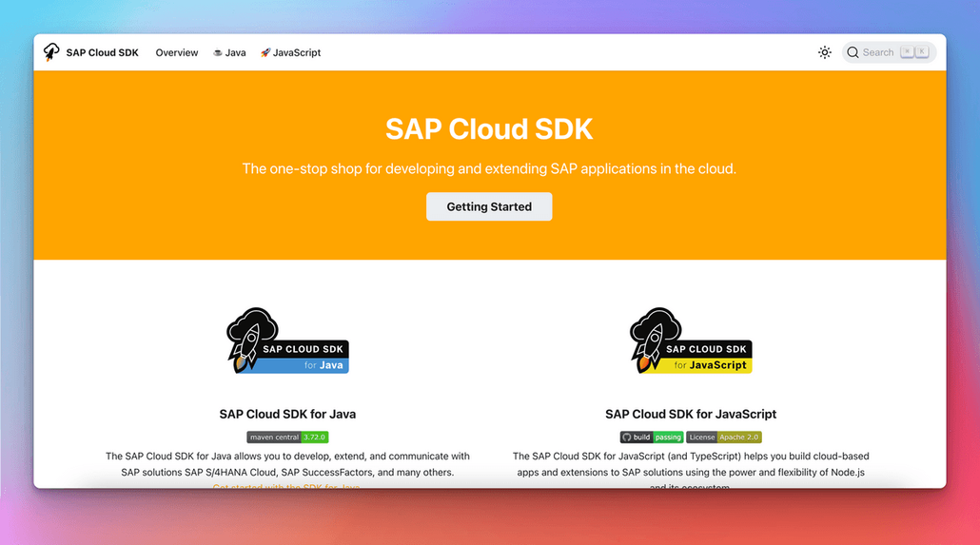980x545 pixels.
Task: Open the SAP Cloud SDK home title link
Action: tap(103, 52)
